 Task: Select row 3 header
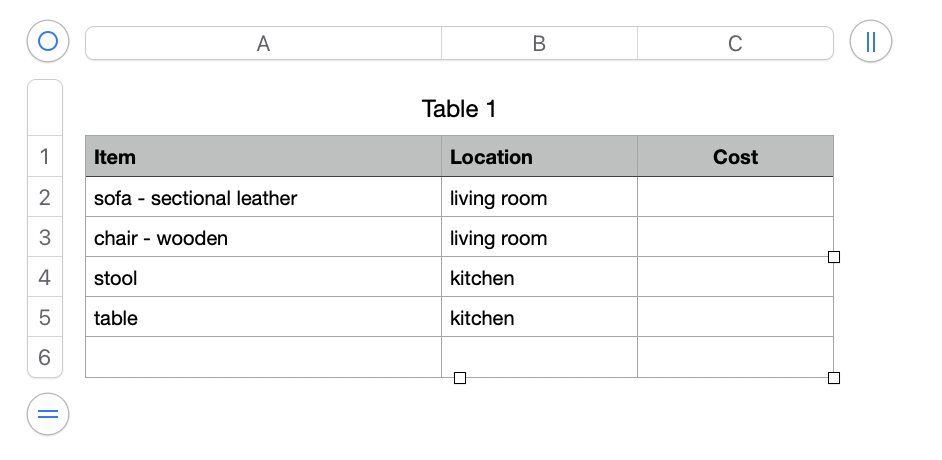point(45,237)
